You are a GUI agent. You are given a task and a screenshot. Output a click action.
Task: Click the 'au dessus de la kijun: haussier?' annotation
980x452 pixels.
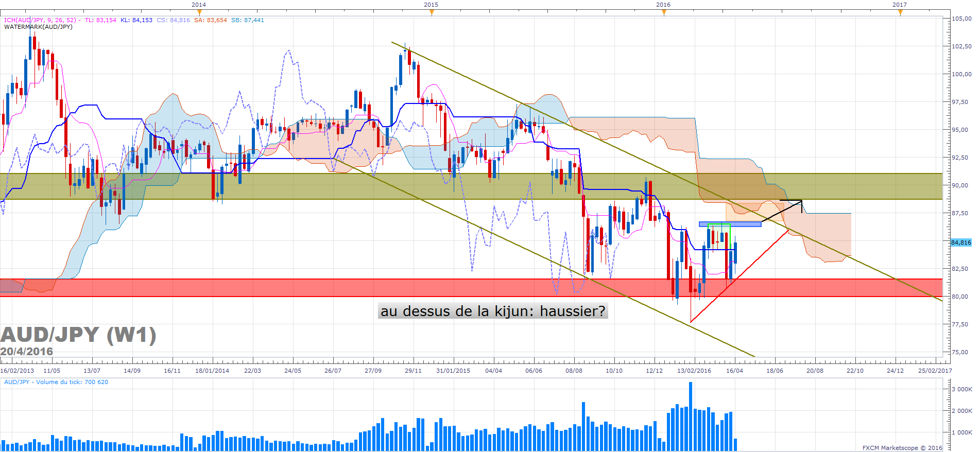pos(493,311)
